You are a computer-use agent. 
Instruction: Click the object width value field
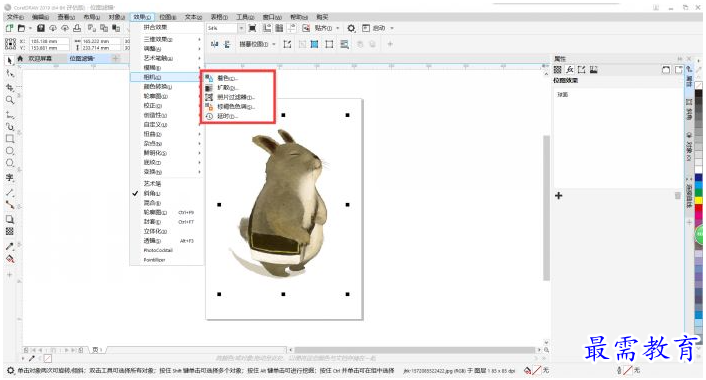coord(101,41)
